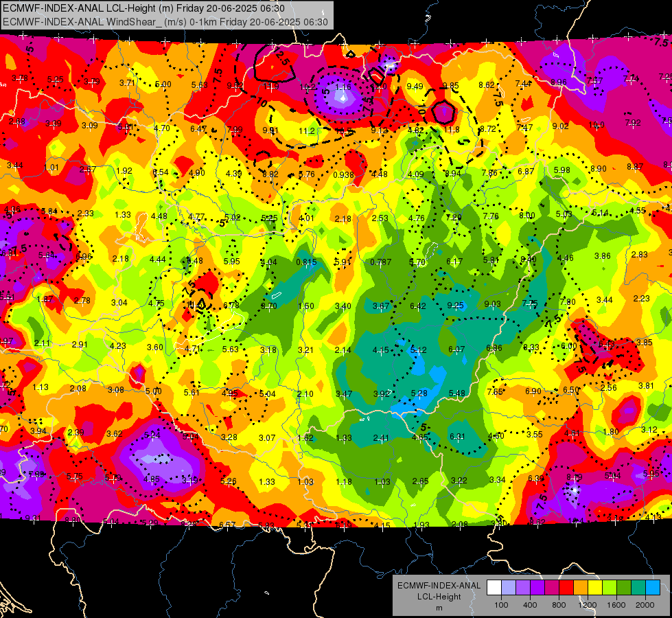672x618 pixels.
Task: Click the dark green legend swatch
Action: [623, 588]
